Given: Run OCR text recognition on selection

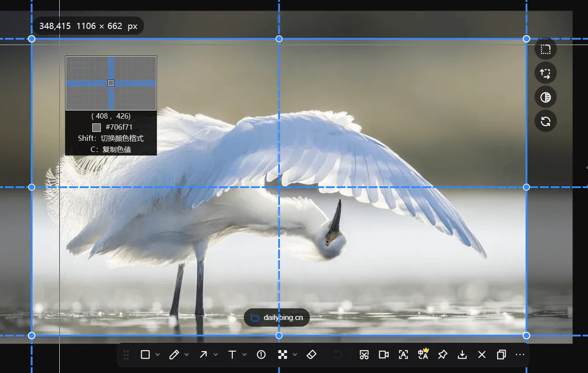Looking at the screenshot, I should (403, 355).
